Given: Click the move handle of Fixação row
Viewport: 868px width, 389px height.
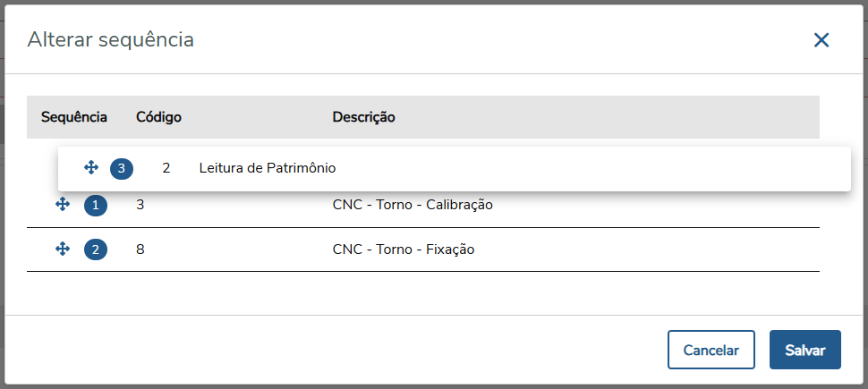Looking at the screenshot, I should coord(63,249).
